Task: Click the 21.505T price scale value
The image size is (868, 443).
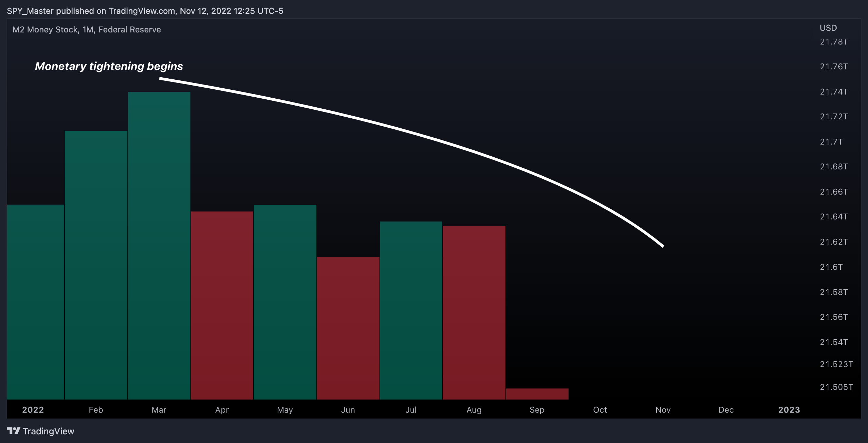Action: 837,387
